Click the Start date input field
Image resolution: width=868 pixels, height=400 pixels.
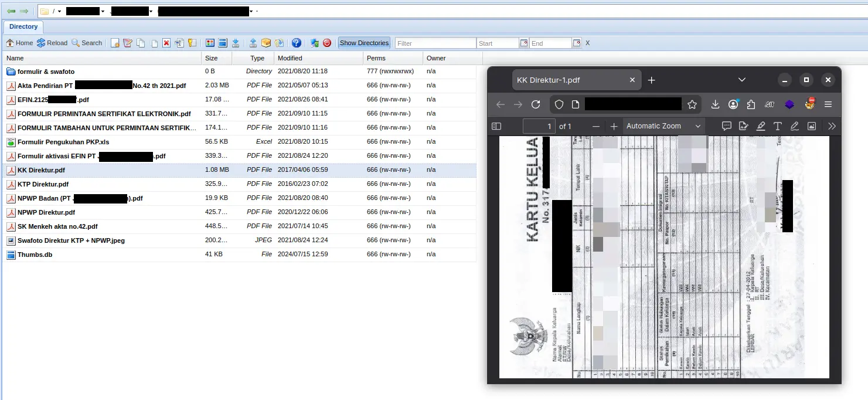(498, 43)
